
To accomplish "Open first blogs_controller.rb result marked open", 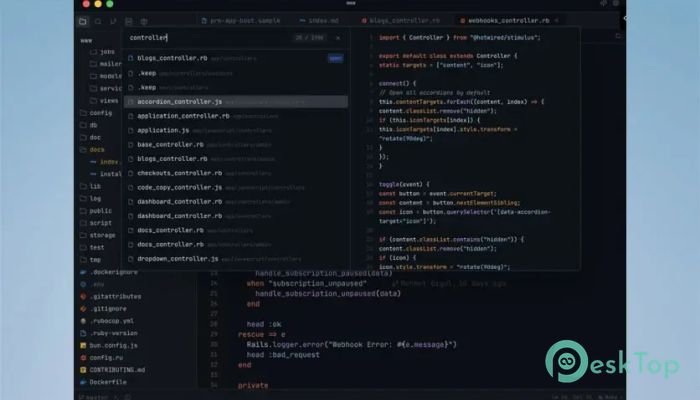I will pos(236,58).
